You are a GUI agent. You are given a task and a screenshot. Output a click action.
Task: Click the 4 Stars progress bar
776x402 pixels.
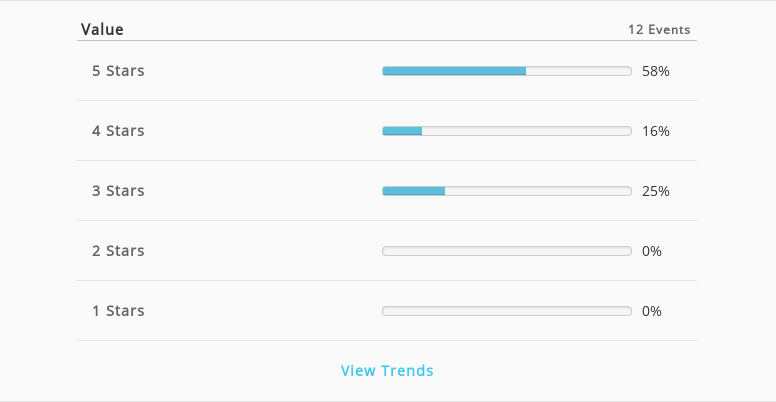[x=507, y=131]
